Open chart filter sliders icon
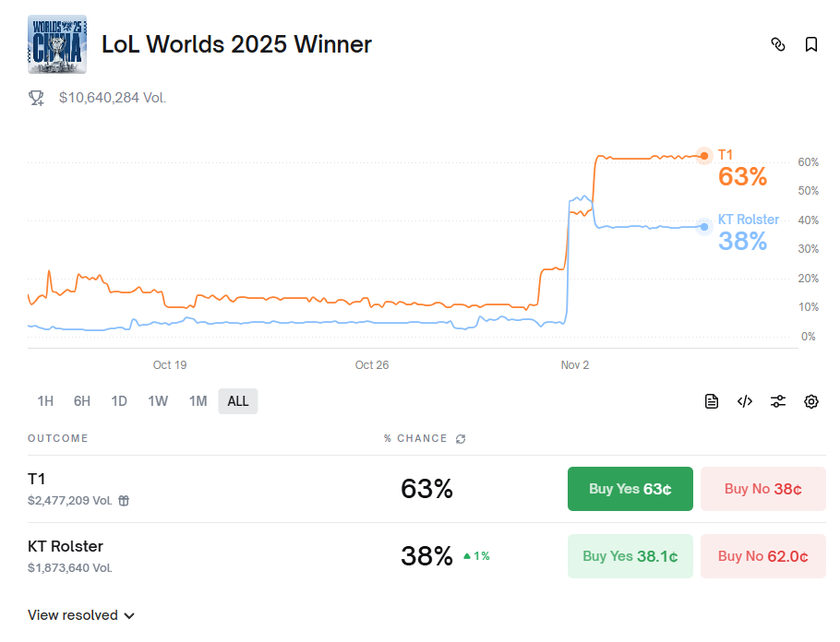 pos(778,401)
